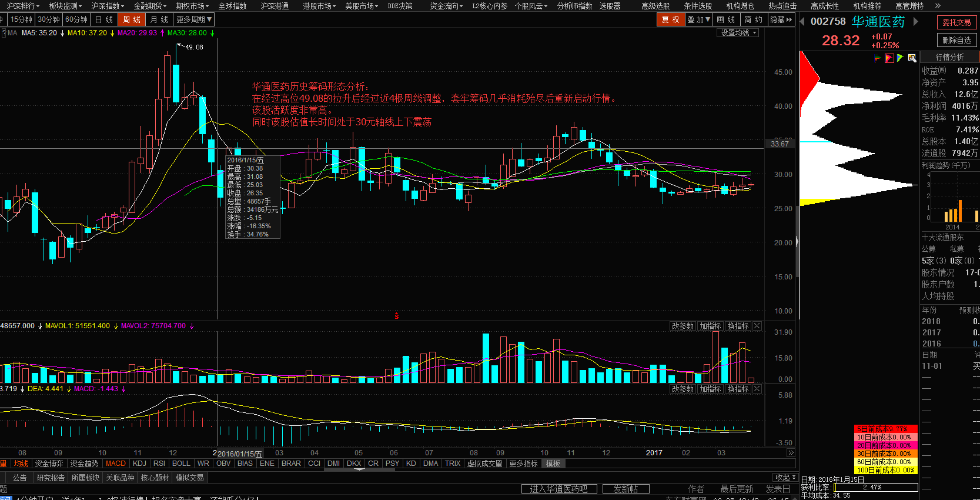Select MACD indicator tab
Screen dimensions: 980x500
click(116, 464)
